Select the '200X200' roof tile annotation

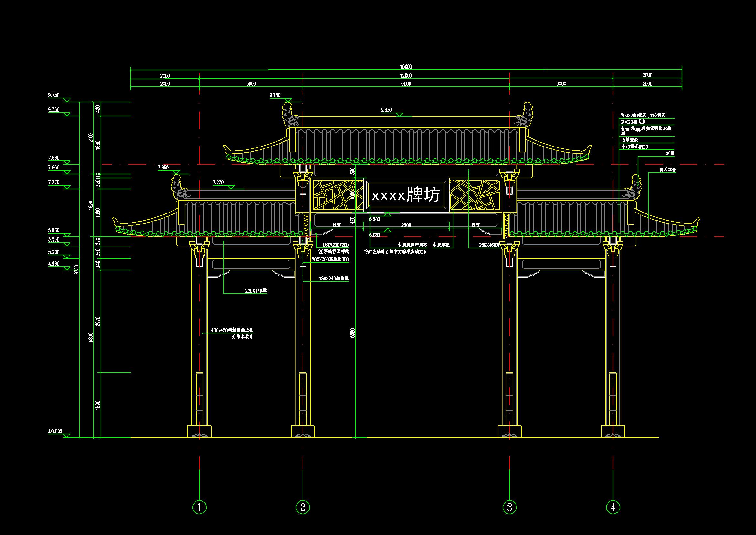tap(643, 115)
